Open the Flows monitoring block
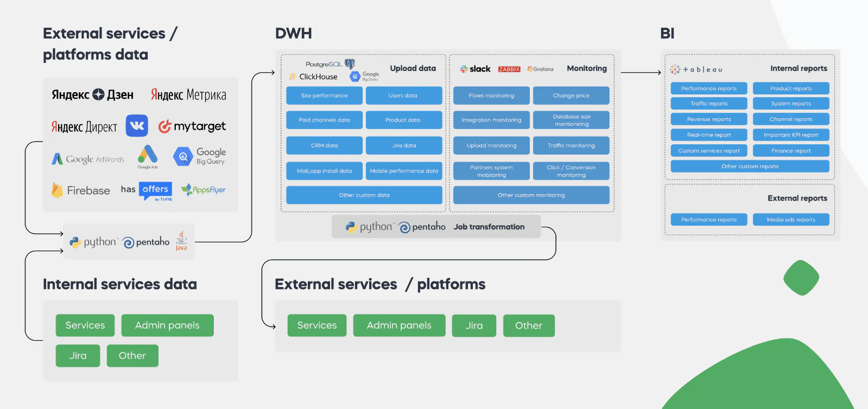Screen dimensions: 868x409 492,95
